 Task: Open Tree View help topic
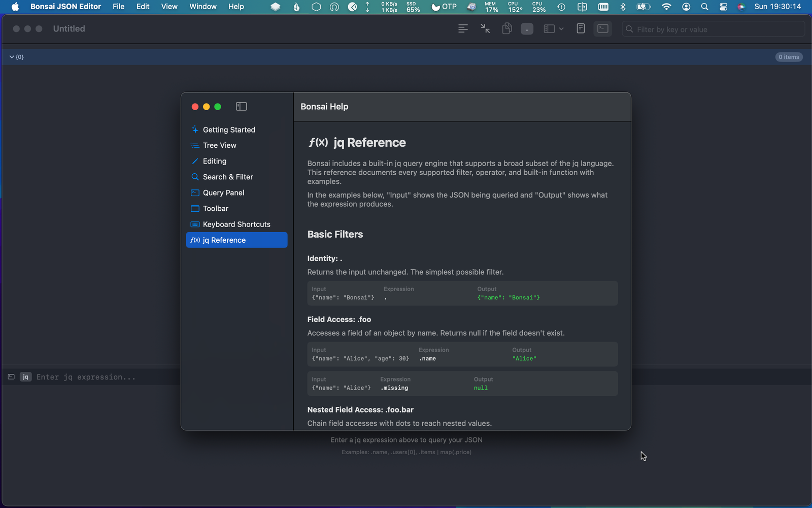click(236, 145)
